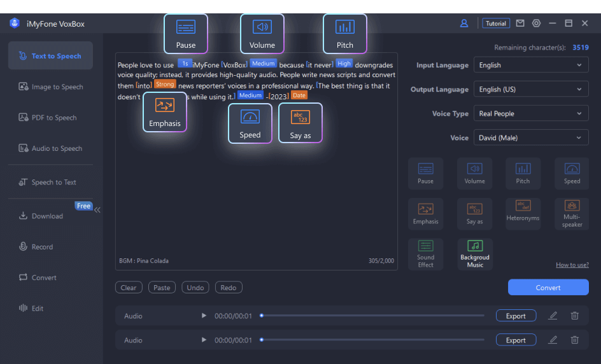The image size is (601, 364).
Task: Click the 305/2,000 character counter
Action: coord(381,260)
